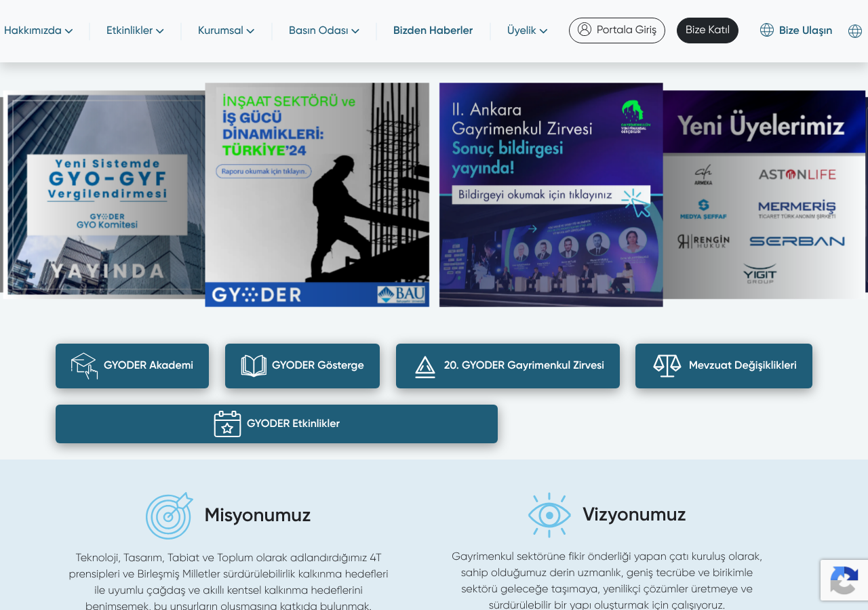868x610 pixels.
Task: Click the ASTONLIFE logo in Yeni Üyelerimiz
Action: [x=797, y=174]
